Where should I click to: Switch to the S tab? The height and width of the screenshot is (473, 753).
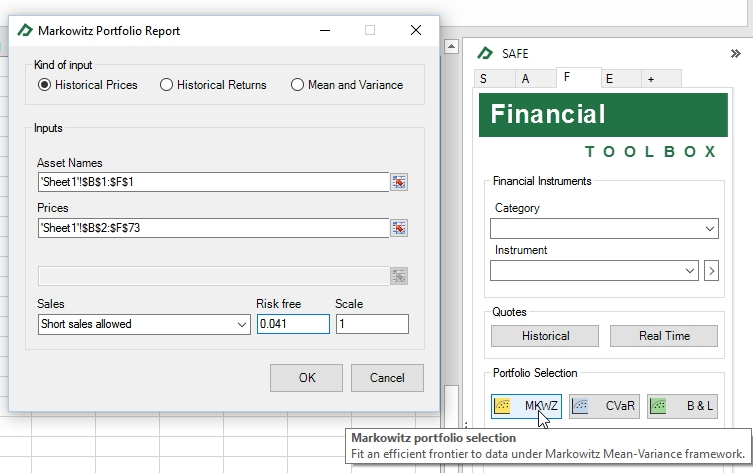pyautogui.click(x=484, y=79)
